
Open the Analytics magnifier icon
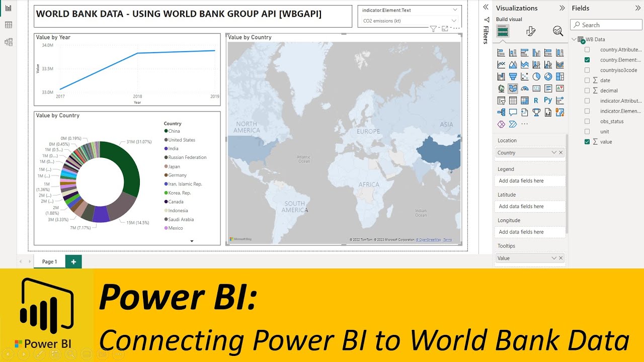click(x=558, y=31)
